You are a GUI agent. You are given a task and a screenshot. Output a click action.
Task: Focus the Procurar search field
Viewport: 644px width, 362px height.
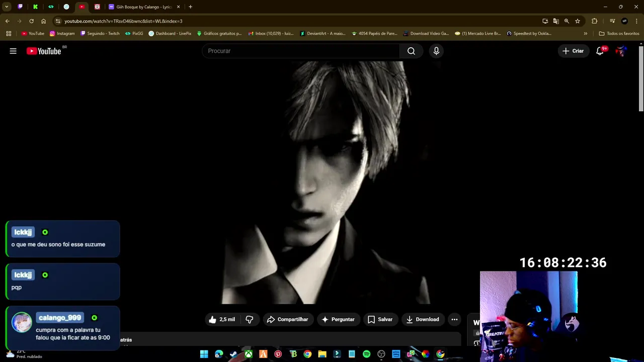click(x=301, y=51)
